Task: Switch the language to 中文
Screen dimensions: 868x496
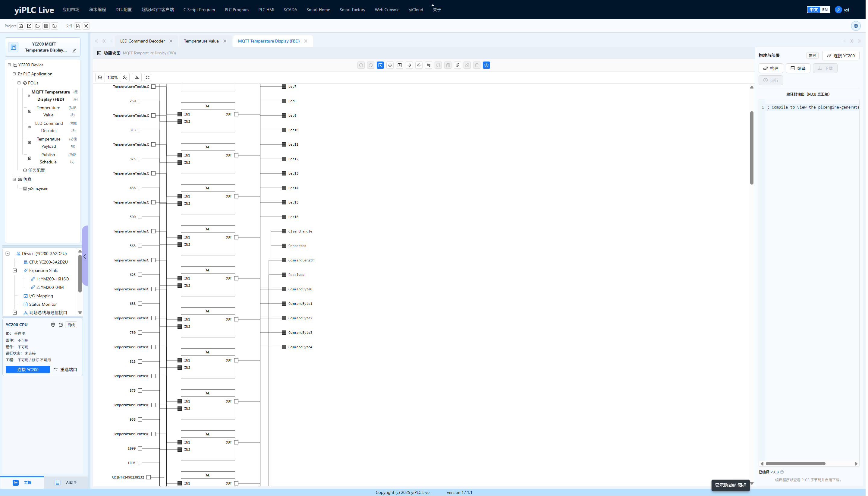Action: click(x=814, y=10)
